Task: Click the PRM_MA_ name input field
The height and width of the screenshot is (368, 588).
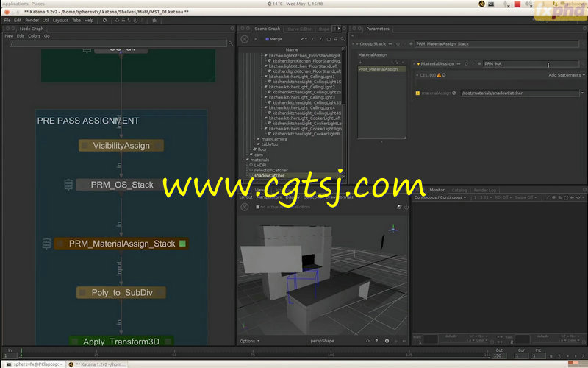Action: pos(531,64)
